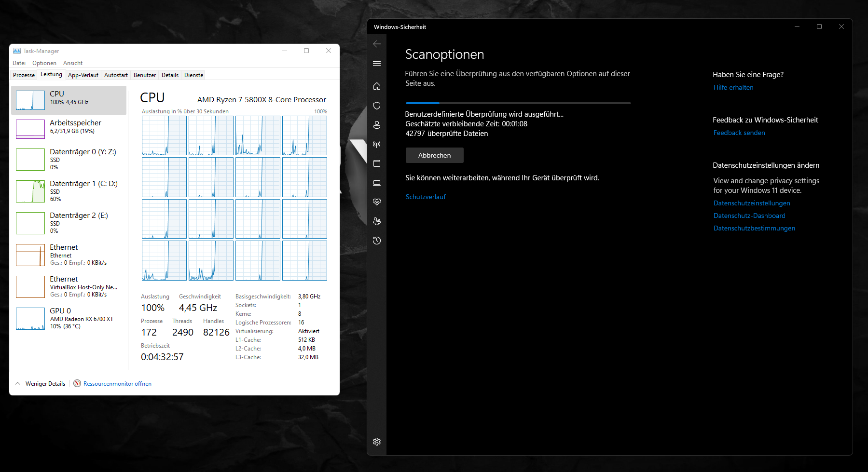The image size is (868, 472).
Task: Collapse view with Weniger Details chevron
Action: coord(18,384)
